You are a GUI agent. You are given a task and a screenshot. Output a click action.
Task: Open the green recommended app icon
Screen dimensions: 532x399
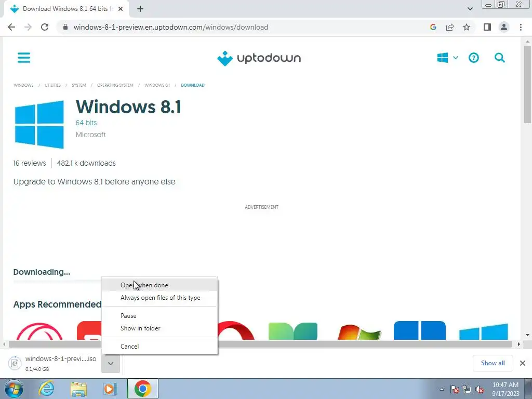tap(293, 331)
